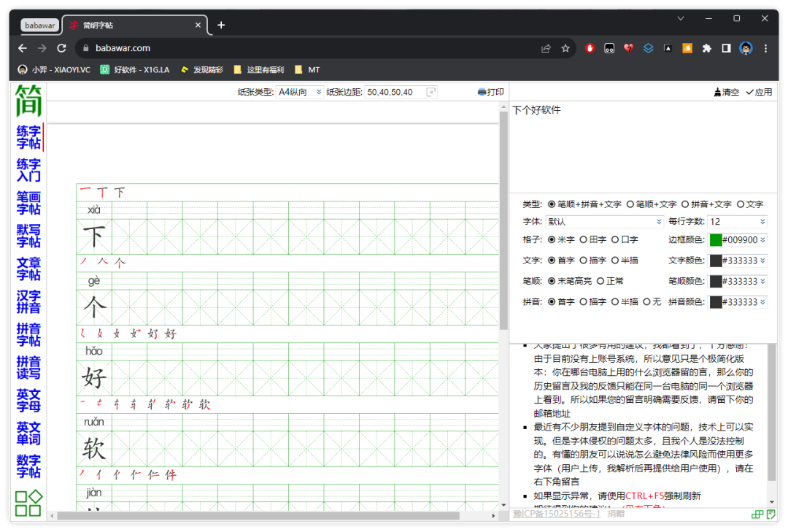The width and height of the screenshot is (788, 532).
Task: Select the 描字 text radio option
Action: pyautogui.click(x=584, y=261)
